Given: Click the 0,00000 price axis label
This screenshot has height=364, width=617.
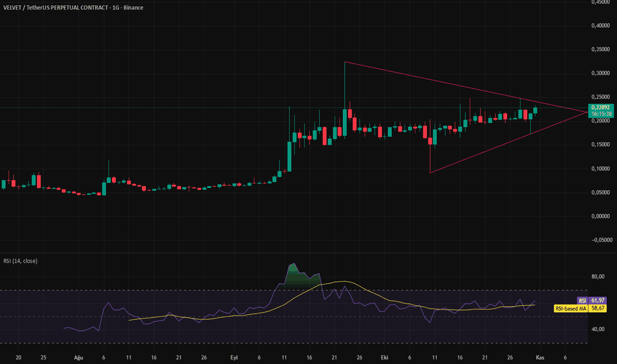Looking at the screenshot, I should 600,216.
